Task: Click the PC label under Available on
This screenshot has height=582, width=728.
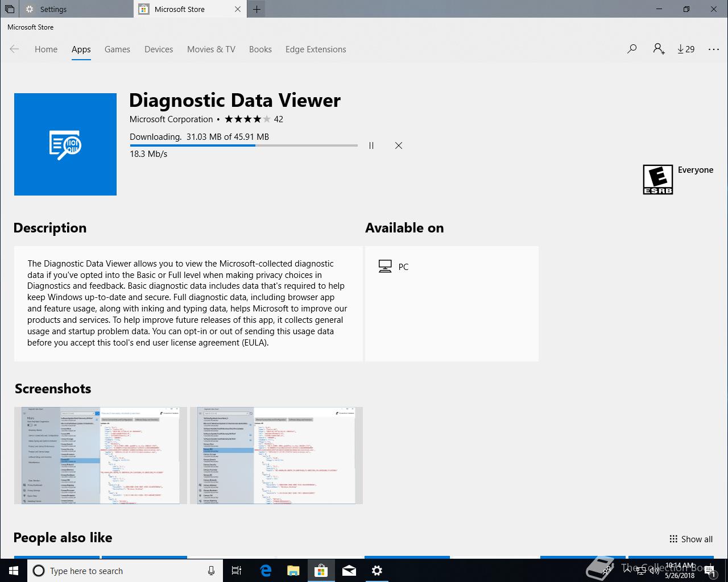Action: coord(403,267)
